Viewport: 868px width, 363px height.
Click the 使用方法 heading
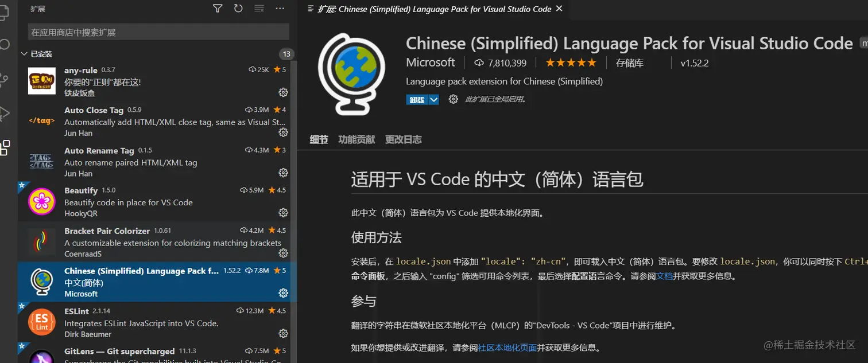click(377, 237)
